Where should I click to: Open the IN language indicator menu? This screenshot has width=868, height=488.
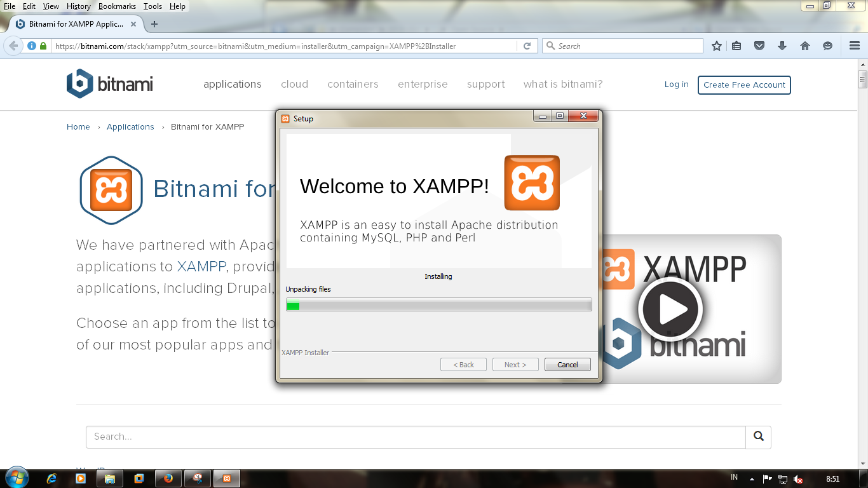pos(733,477)
